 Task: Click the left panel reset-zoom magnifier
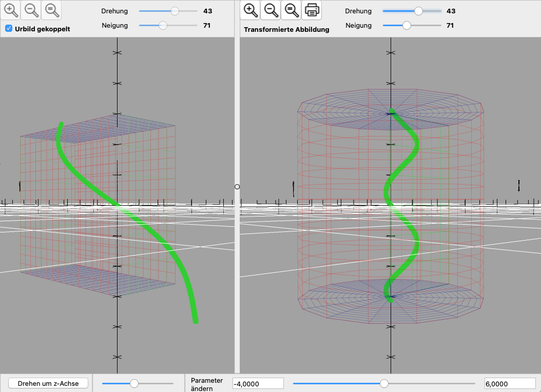pos(50,10)
